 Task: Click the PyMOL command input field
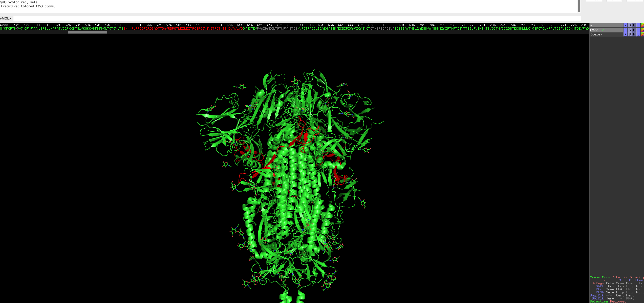(296, 18)
